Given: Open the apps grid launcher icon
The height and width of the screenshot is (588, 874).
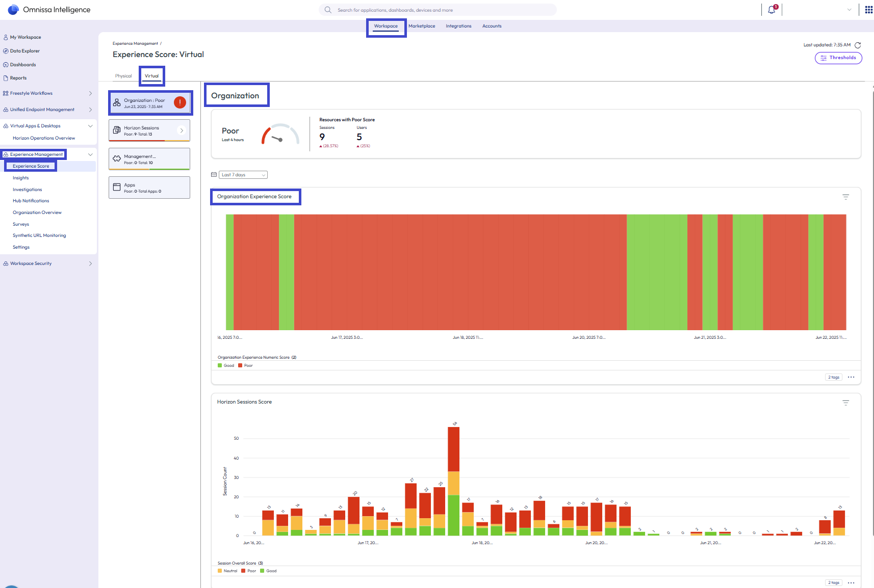Looking at the screenshot, I should click(868, 10).
